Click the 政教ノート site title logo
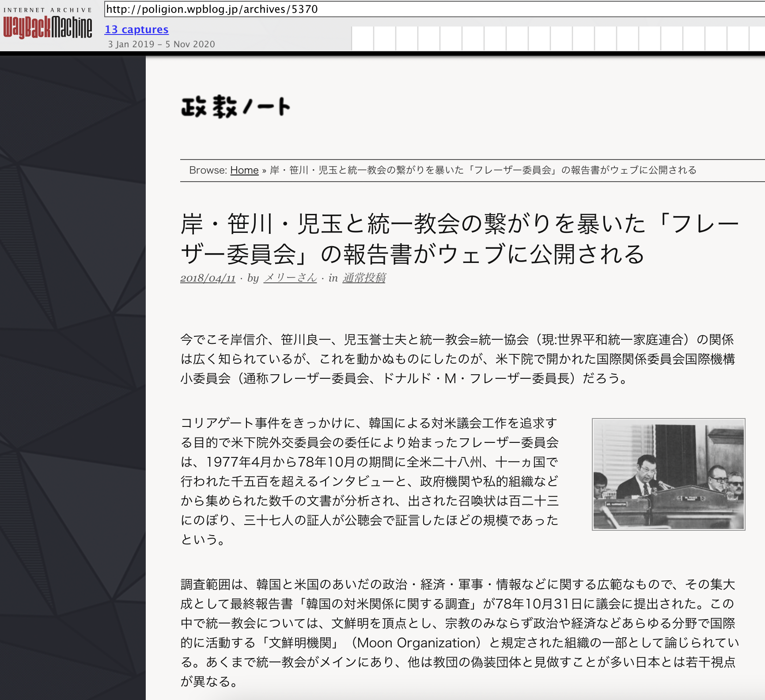The height and width of the screenshot is (700, 765). tap(235, 107)
